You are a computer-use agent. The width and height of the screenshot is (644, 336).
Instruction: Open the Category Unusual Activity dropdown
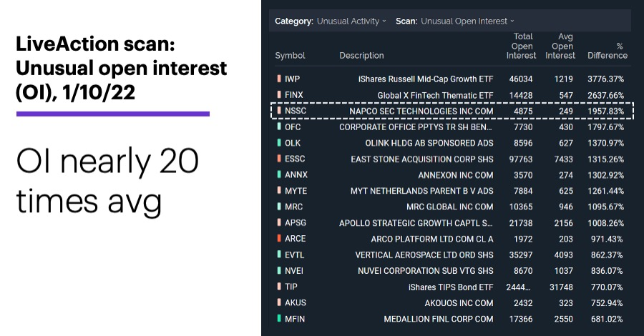(330, 21)
